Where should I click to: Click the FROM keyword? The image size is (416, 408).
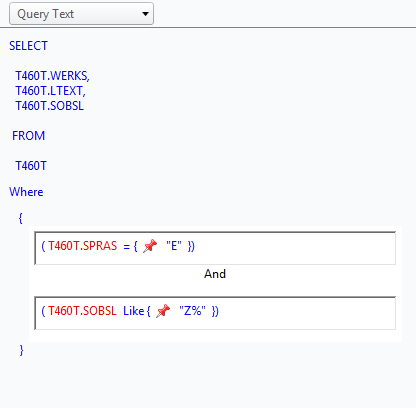tap(28, 136)
